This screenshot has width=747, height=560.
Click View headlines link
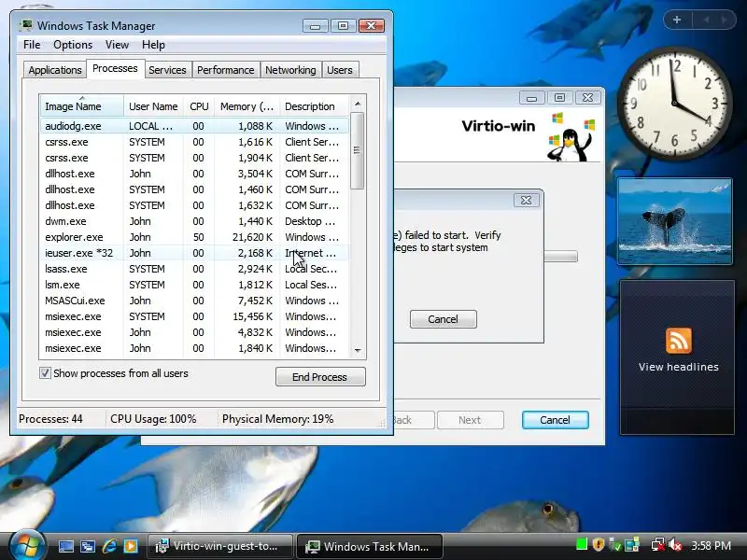click(x=679, y=367)
